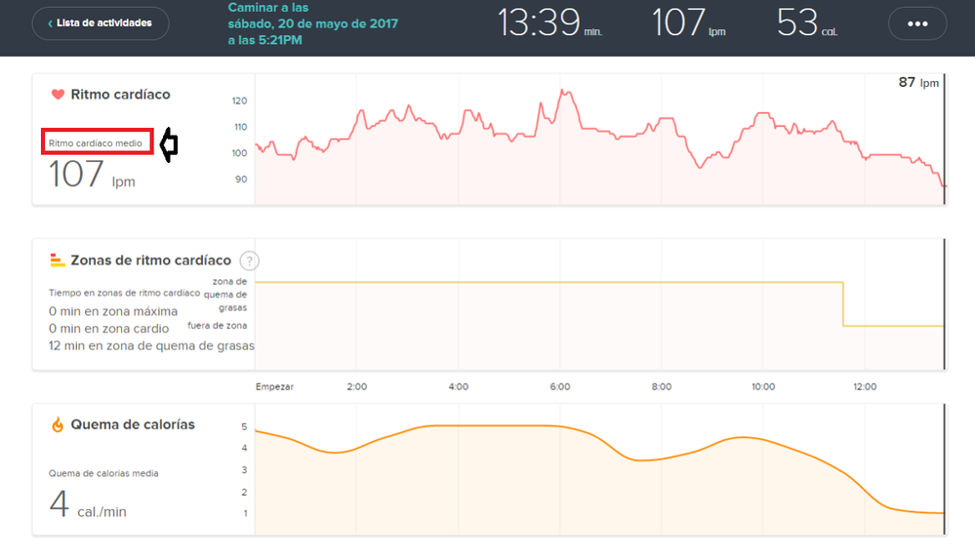Click the 6:00 time axis label
This screenshot has height=560, width=975.
pos(559,386)
